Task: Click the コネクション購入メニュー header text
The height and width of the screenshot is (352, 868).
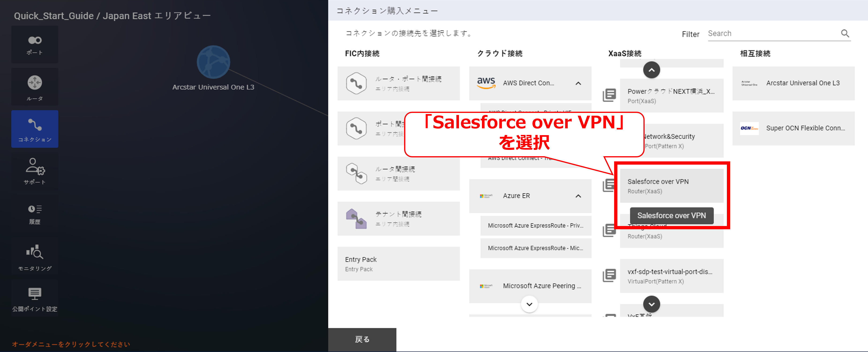Action: tap(387, 11)
